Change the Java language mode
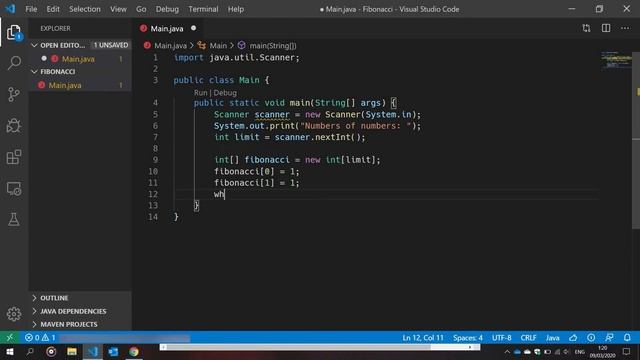 click(x=552, y=338)
